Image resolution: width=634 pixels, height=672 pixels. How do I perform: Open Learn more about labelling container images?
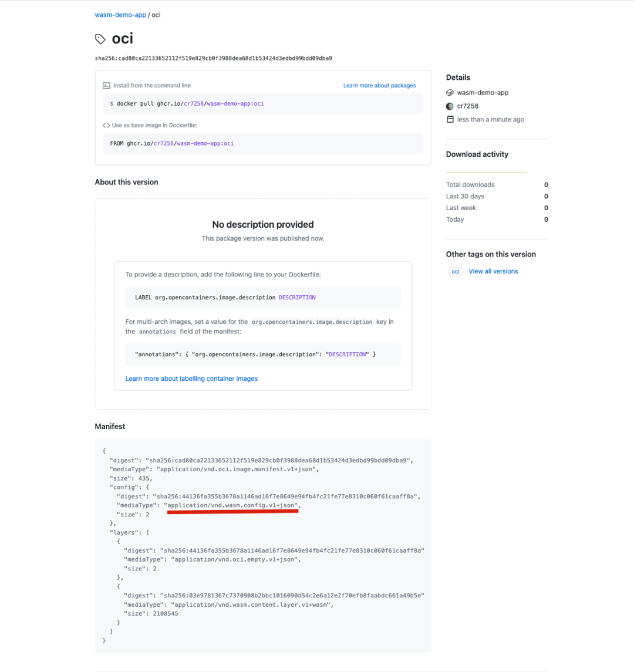pyautogui.click(x=191, y=379)
